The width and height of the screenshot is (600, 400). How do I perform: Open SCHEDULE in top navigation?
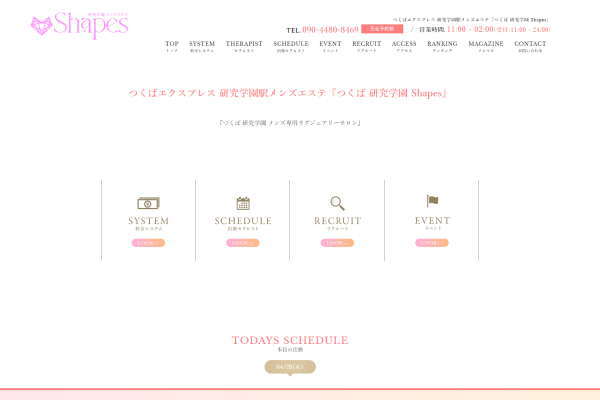coord(291,46)
